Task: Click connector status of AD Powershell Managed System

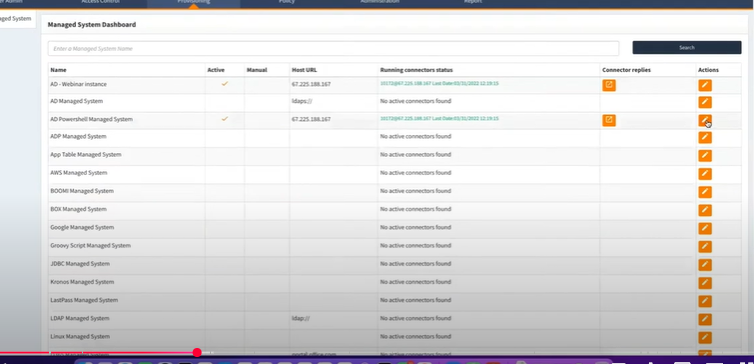Action: click(x=439, y=118)
